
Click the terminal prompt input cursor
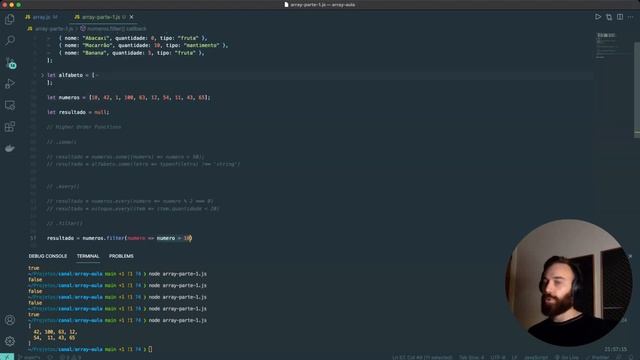150,349
